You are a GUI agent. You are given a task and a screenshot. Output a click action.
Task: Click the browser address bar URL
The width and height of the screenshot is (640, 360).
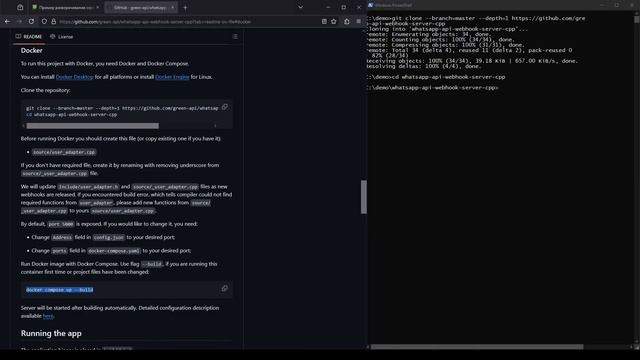pyautogui.click(x=155, y=22)
